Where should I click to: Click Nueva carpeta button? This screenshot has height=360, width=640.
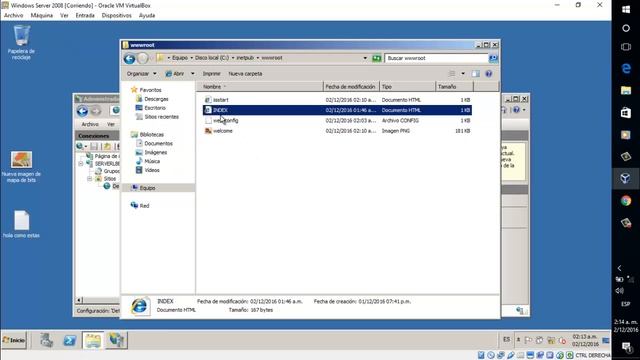click(245, 74)
